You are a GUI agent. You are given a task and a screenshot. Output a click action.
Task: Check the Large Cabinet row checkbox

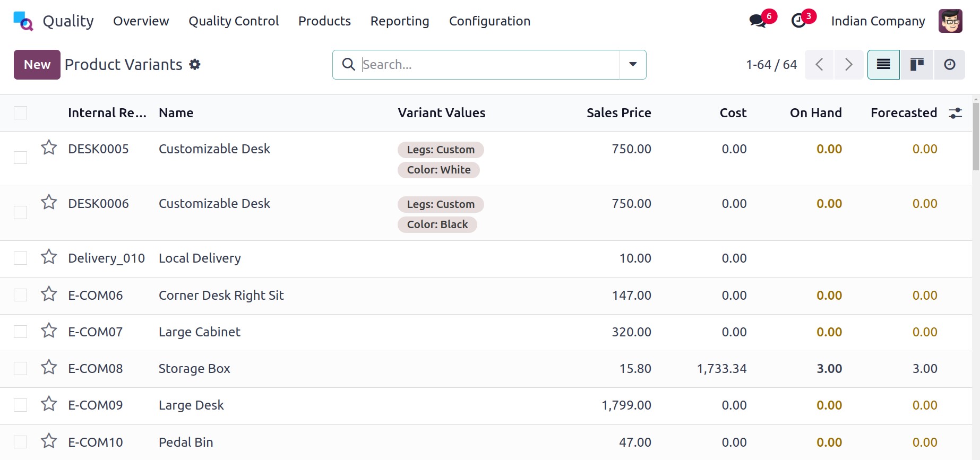(20, 332)
